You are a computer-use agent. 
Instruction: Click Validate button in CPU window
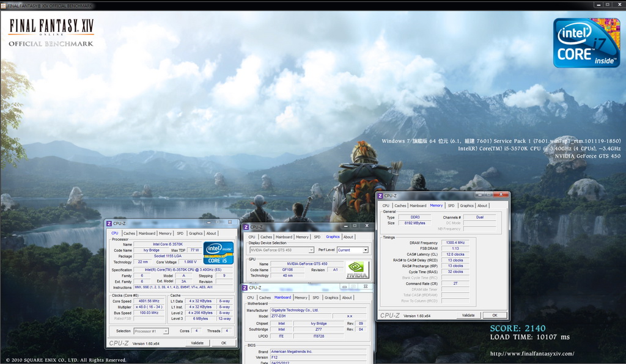(x=197, y=343)
